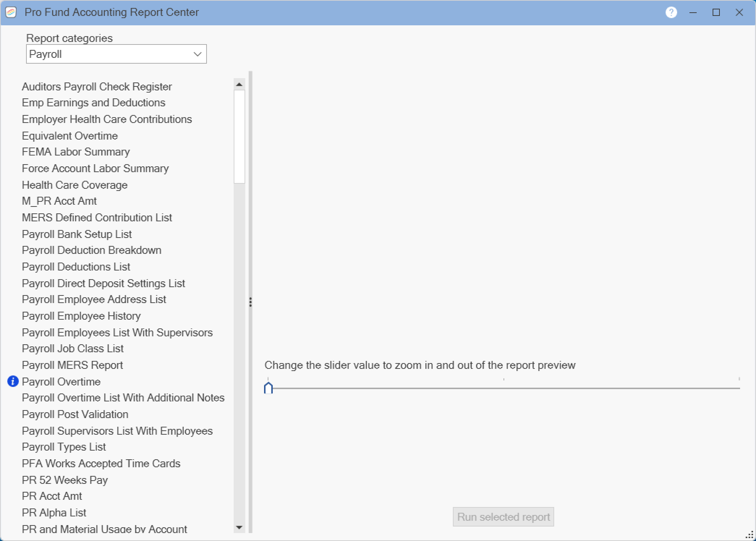Select the PR Alpha List report

(54, 513)
